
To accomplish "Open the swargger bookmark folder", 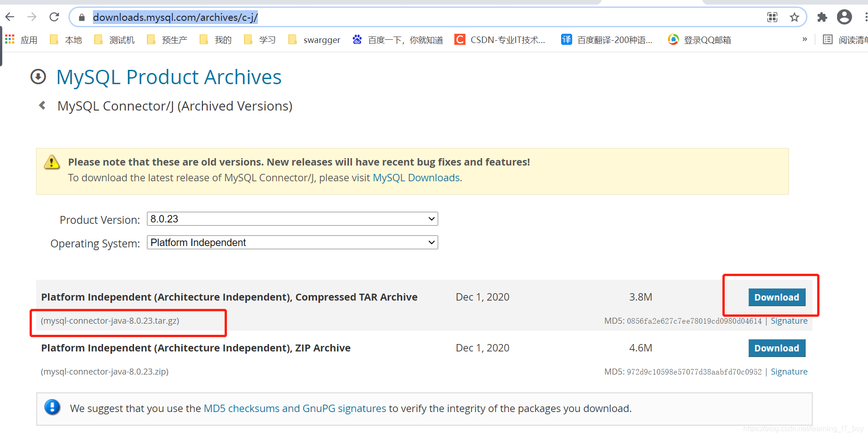I will pos(314,40).
